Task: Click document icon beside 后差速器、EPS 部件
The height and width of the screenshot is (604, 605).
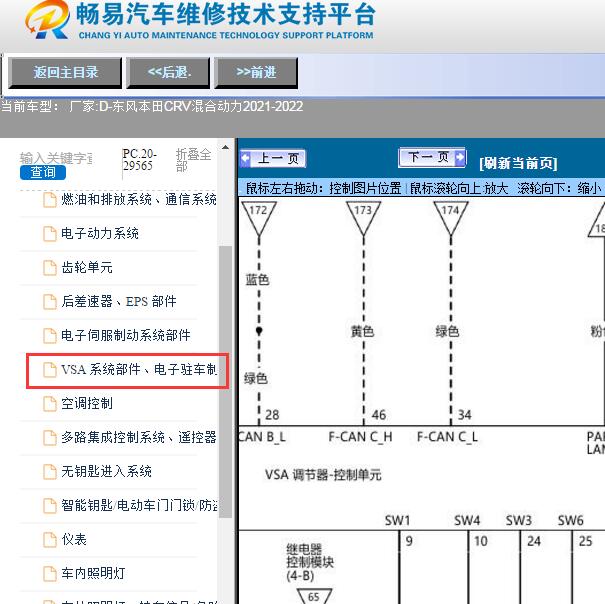Action: [49, 301]
